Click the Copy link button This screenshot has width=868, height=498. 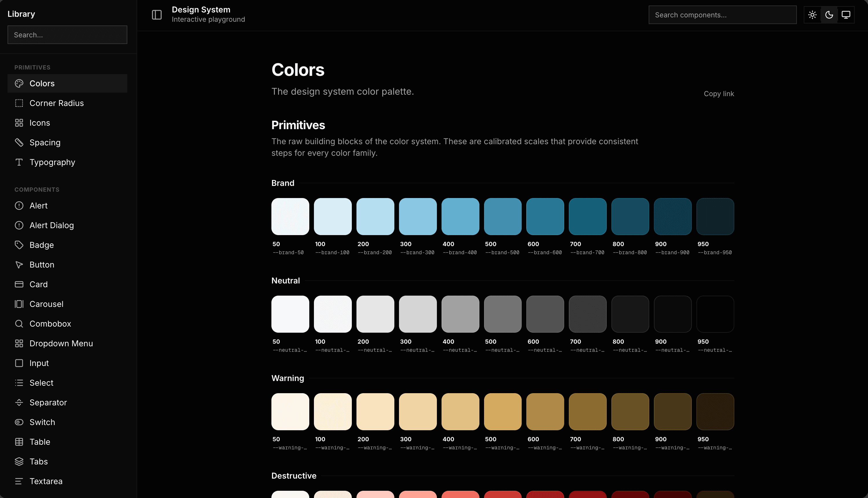pos(719,94)
